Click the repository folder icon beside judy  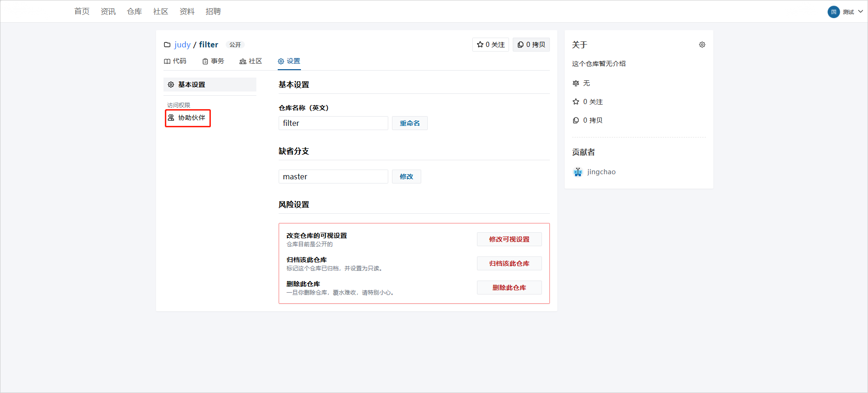(167, 45)
